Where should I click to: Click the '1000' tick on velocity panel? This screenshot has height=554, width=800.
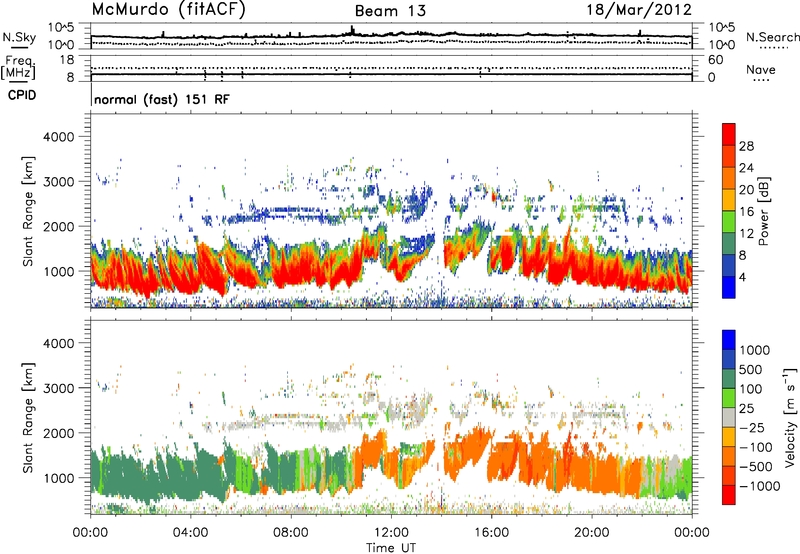tap(58, 477)
